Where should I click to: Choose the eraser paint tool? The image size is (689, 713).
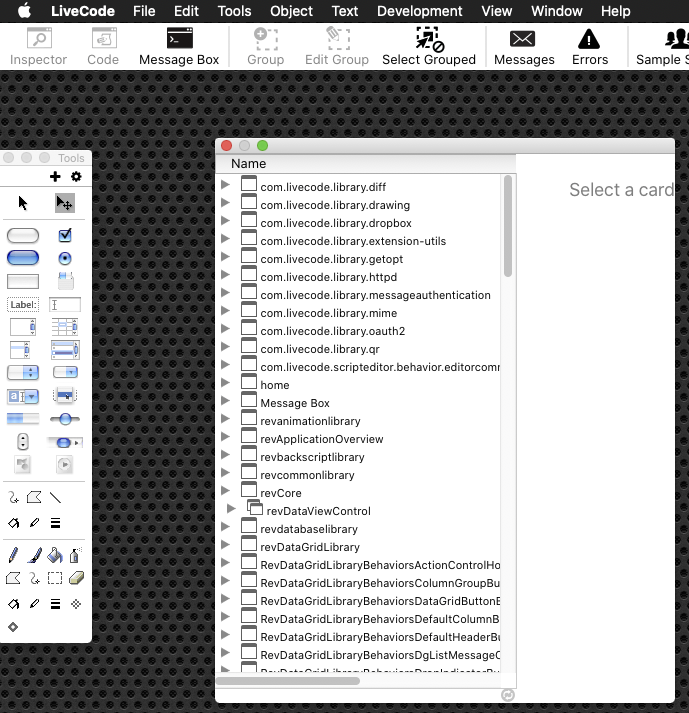76,578
